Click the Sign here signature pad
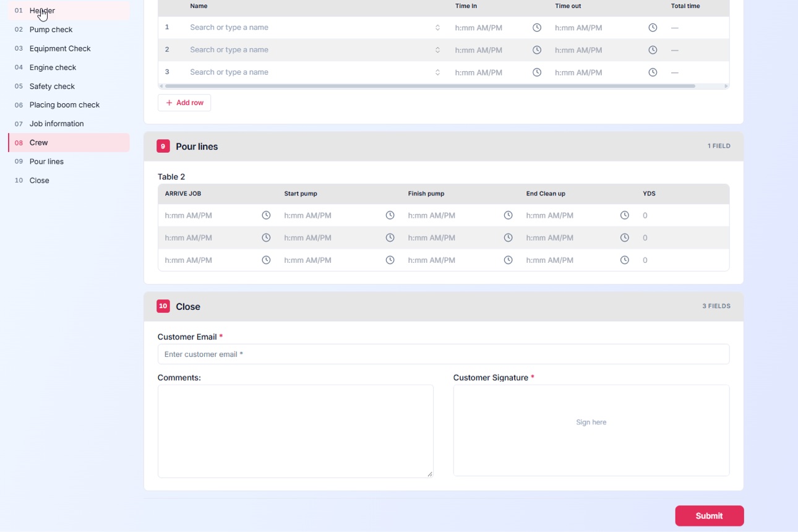Screen dimensions: 798x532 click(x=591, y=431)
